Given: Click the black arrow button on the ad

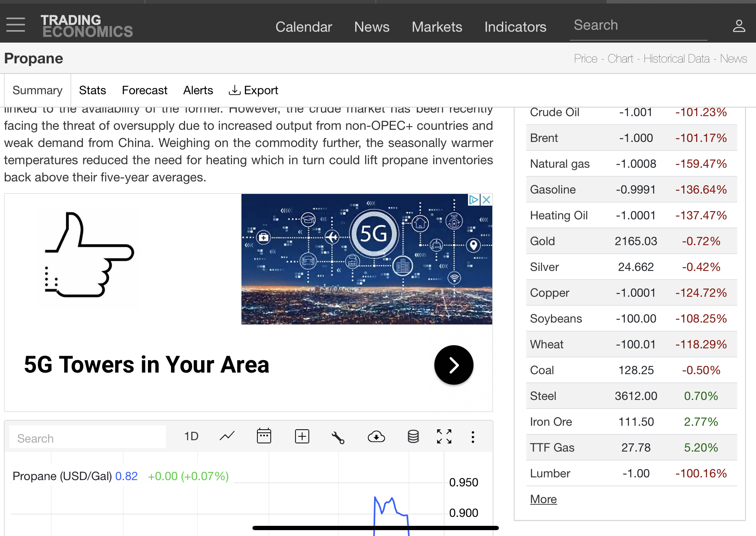Looking at the screenshot, I should 454,365.
